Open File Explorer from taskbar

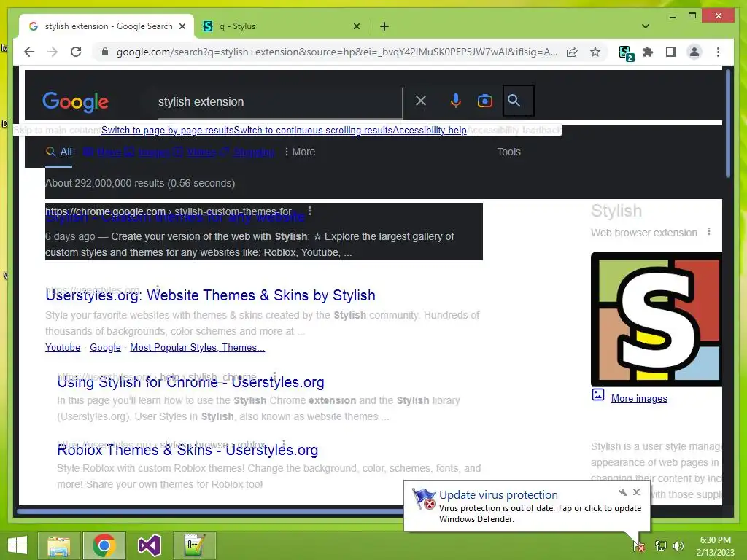point(58,545)
